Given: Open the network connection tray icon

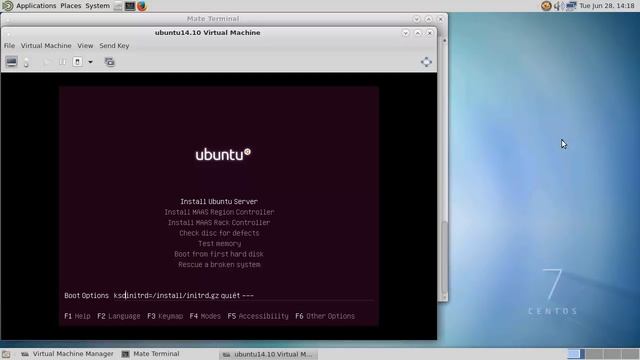Looking at the screenshot, I should [x=571, y=6].
